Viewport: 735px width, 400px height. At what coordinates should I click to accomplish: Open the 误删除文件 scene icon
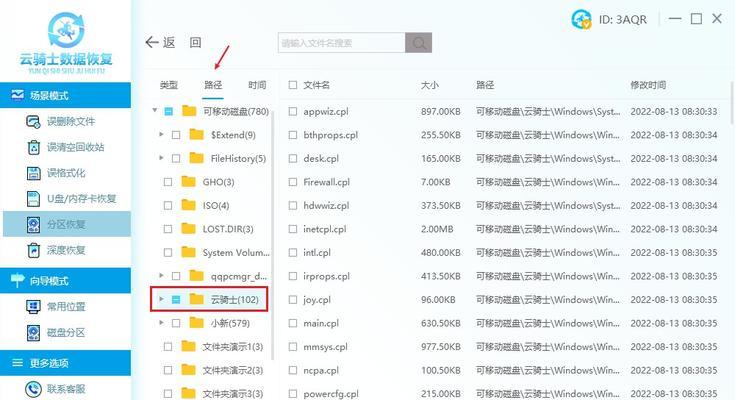point(33,122)
